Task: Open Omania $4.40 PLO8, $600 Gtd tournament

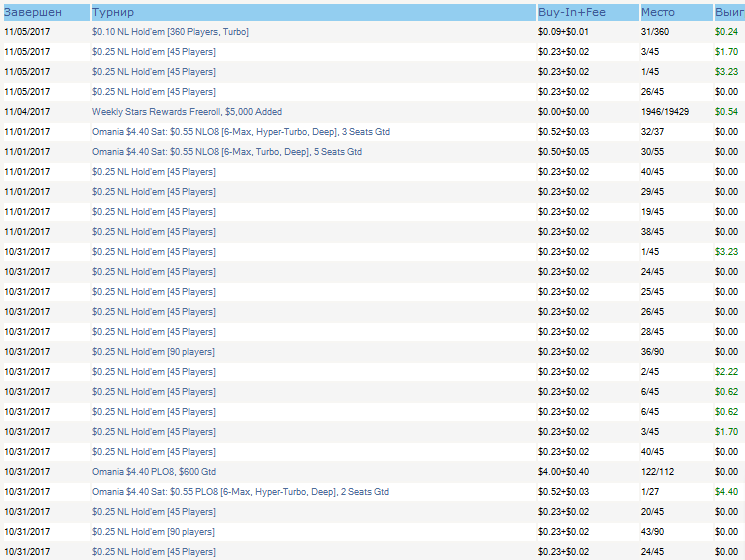Action: click(154, 472)
